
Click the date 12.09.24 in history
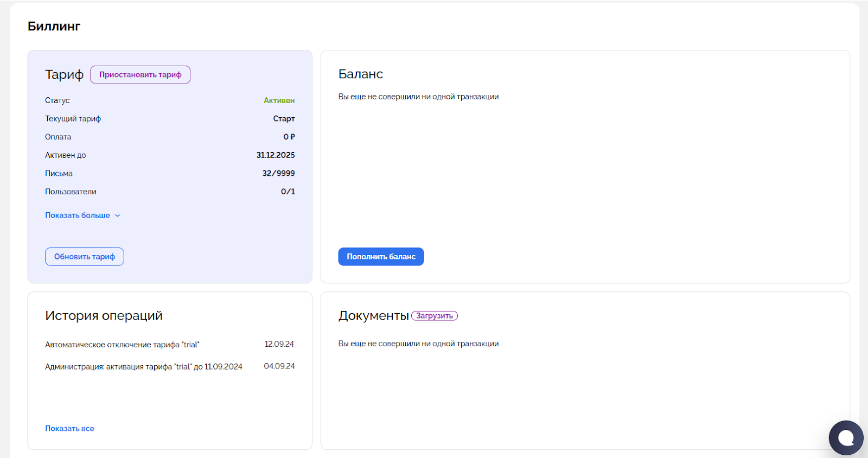[279, 344]
